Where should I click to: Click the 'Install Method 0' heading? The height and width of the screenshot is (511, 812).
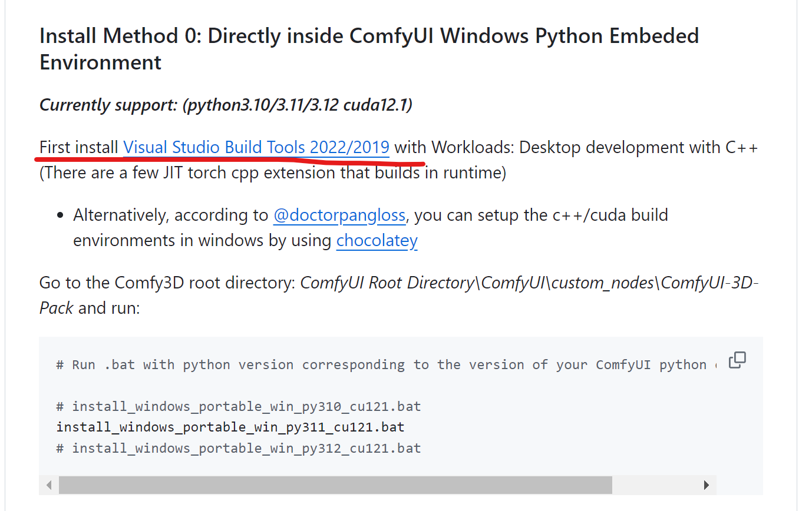click(x=369, y=49)
